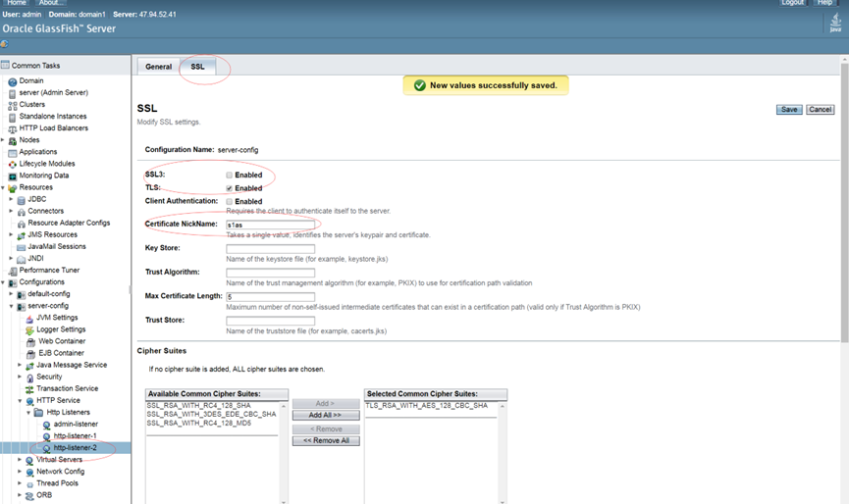Collapse the HTTP Service node
The image size is (849, 504).
tap(20, 401)
